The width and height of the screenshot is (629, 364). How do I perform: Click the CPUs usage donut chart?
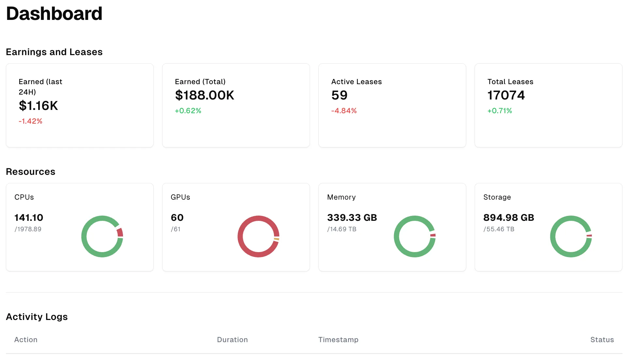tap(102, 236)
